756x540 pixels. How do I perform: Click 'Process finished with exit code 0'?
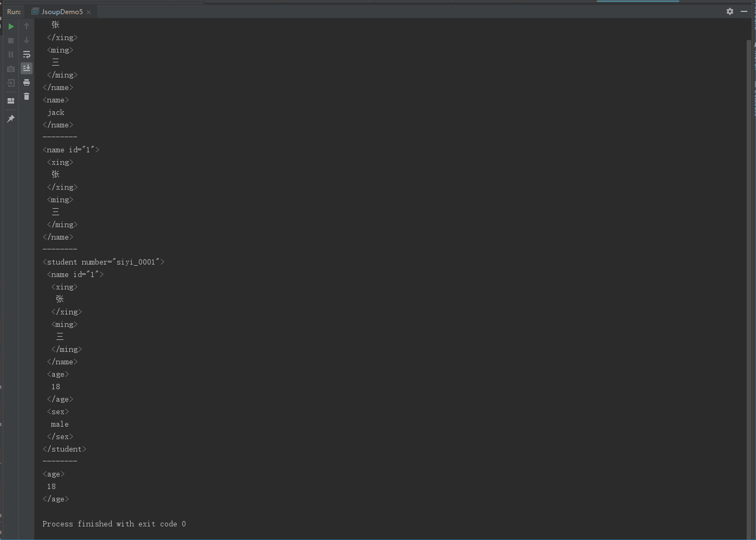(x=114, y=524)
